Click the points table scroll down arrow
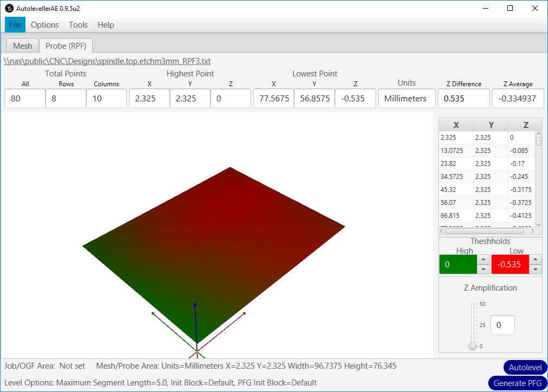This screenshot has width=548, height=392. click(x=539, y=224)
